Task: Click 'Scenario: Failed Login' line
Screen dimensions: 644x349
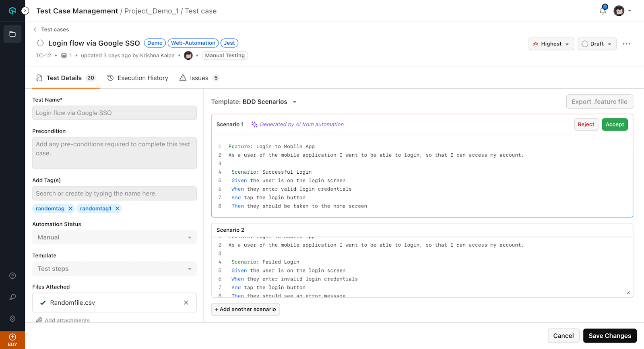Action: [x=266, y=262]
